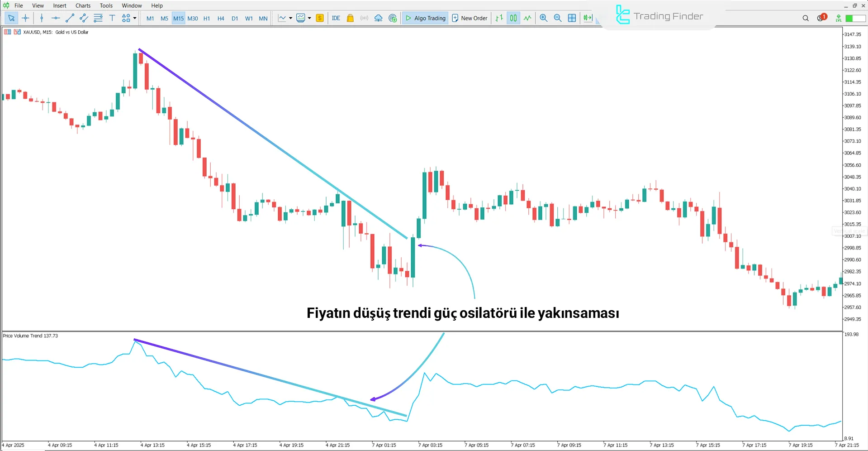Switch timeframe to H1
This screenshot has height=451, width=868.
pos(206,18)
